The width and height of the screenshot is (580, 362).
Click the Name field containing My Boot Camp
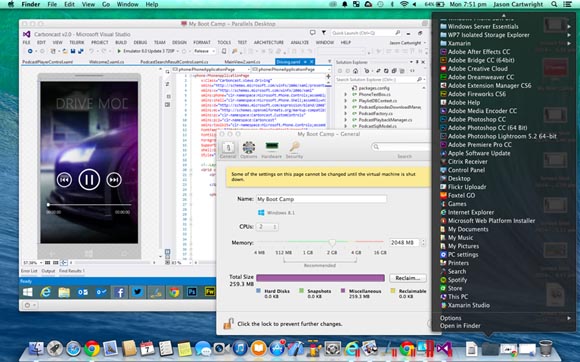321,199
